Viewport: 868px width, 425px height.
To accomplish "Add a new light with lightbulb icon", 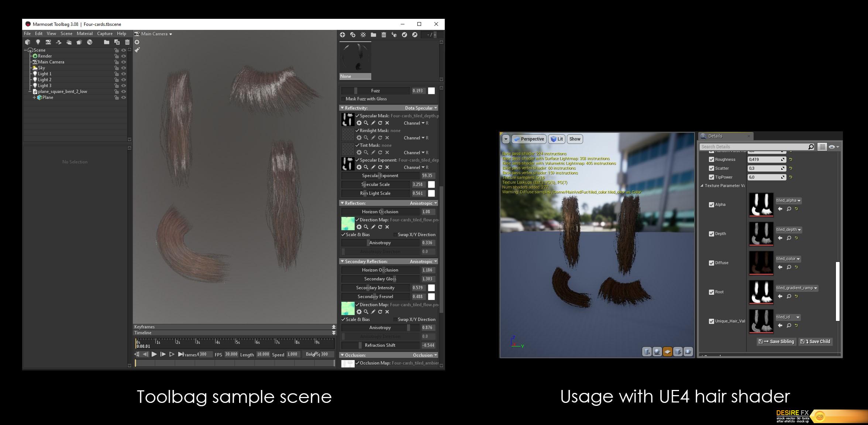I will coord(38,42).
